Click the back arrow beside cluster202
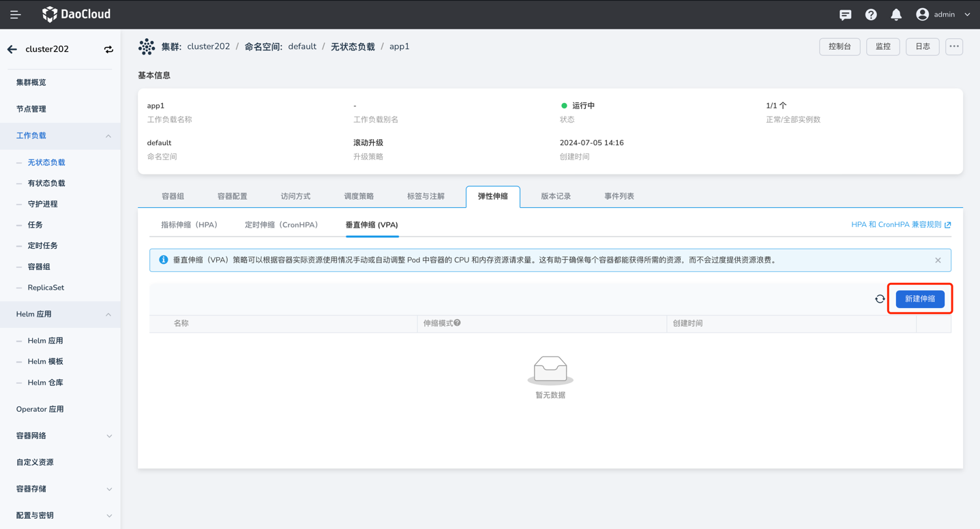 12,49
